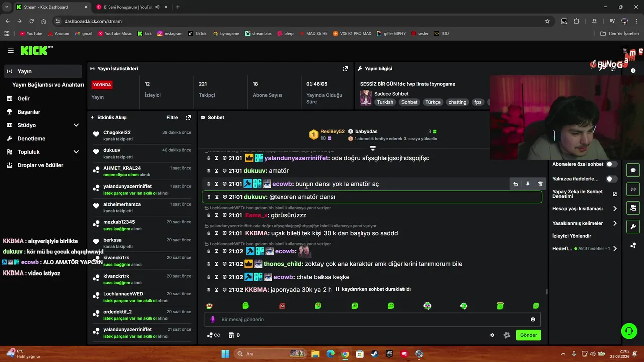The height and width of the screenshot is (362, 644).
Task: Open the kick bookmark in bookmarks bar
Action: (x=145, y=34)
